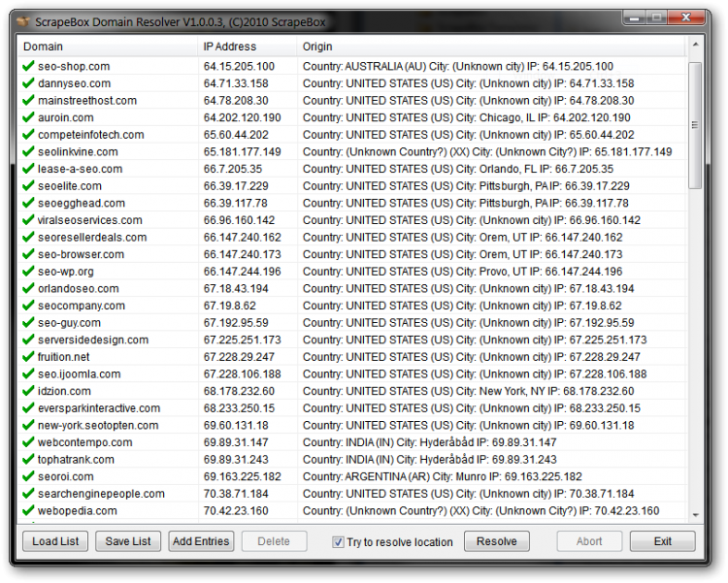Click green checkmark beside seo.ijoomla.com
Viewport: 728px width, 583px height.
click(28, 373)
